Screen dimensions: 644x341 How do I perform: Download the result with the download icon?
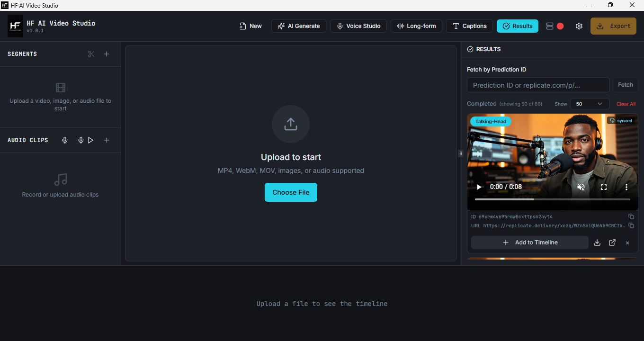(597, 242)
